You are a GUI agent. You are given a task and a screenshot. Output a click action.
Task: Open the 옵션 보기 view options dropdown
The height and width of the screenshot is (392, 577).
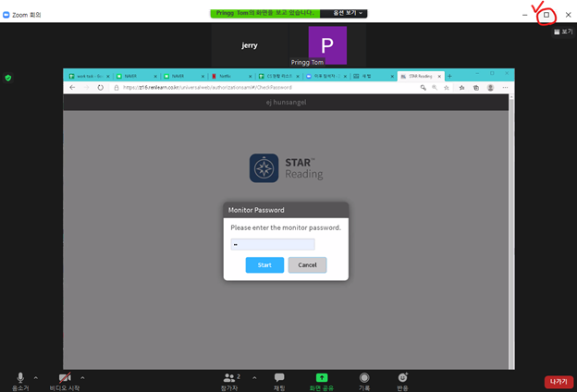pyautogui.click(x=344, y=13)
